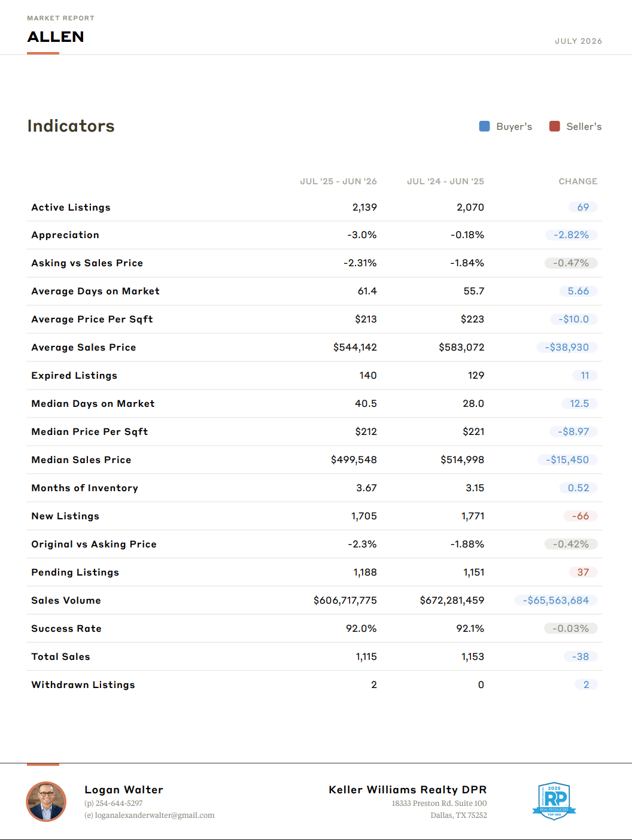The width and height of the screenshot is (632, 840).
Task: Click the JUL '25 - JUN '26 column header
Action: (x=338, y=181)
